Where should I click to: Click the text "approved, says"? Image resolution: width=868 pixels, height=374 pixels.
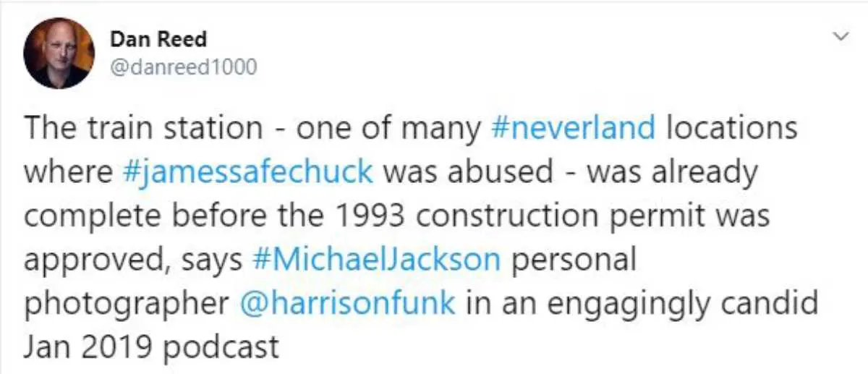(x=133, y=260)
